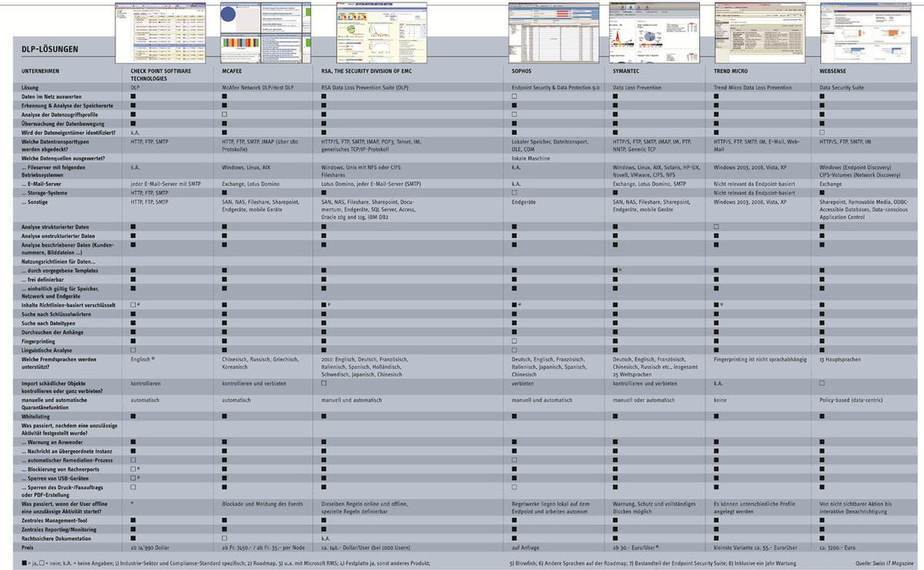Open the Websense screenshot thumbnail
This screenshot has width=924, height=570.
click(865, 32)
